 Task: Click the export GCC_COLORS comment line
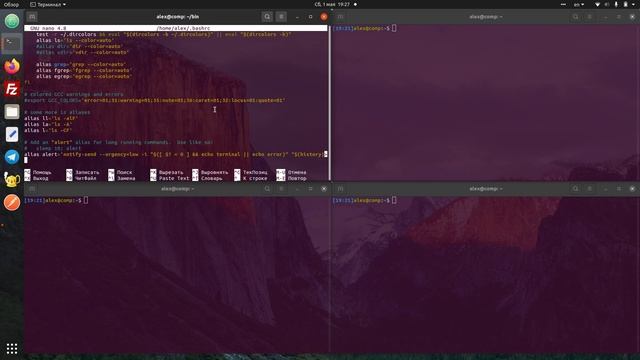click(x=155, y=100)
